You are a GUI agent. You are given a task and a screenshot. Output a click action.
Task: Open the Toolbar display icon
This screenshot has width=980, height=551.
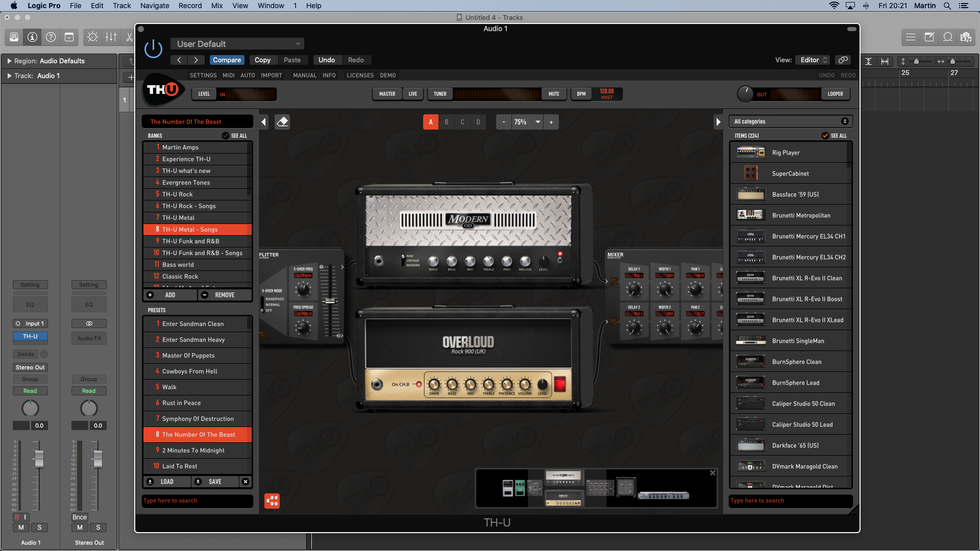pos(69,37)
